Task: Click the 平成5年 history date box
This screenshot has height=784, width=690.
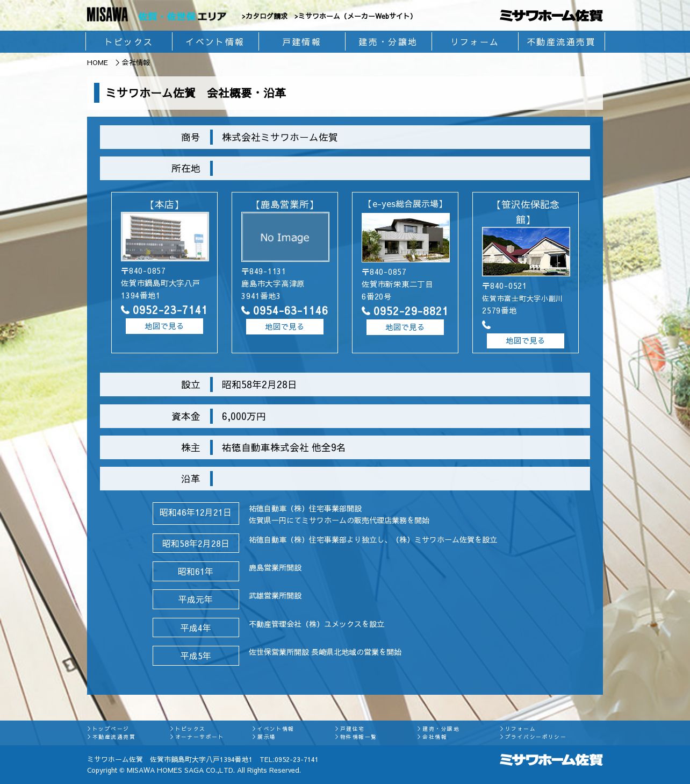Action: coord(196,655)
